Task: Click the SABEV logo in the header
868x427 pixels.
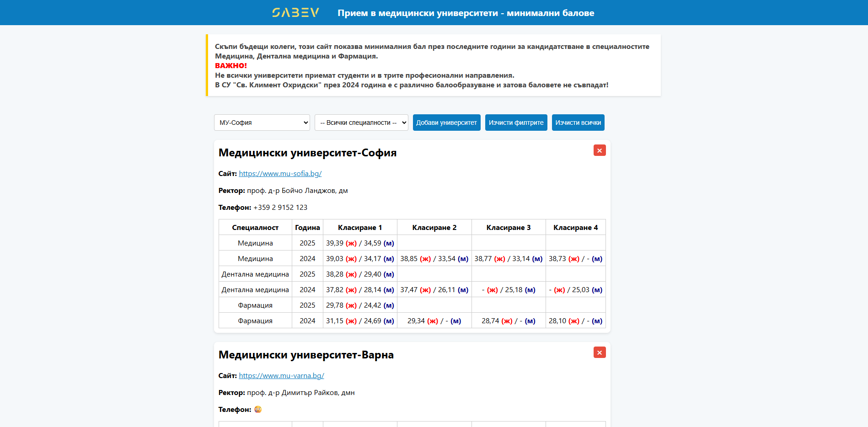Action: [x=295, y=13]
